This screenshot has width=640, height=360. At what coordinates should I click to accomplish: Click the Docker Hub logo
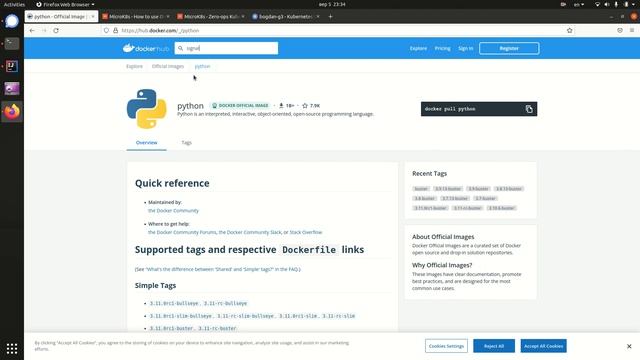(x=146, y=48)
